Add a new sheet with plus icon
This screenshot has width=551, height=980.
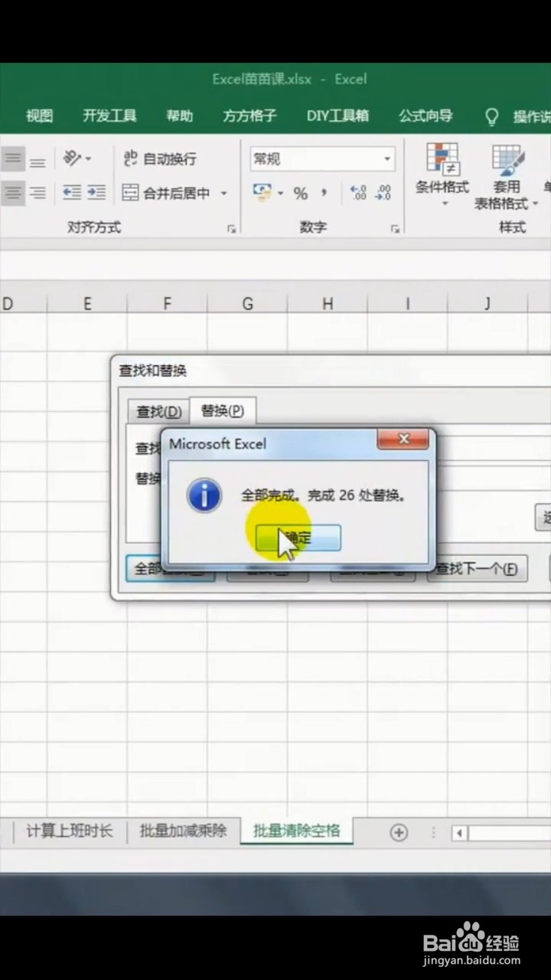pos(399,833)
